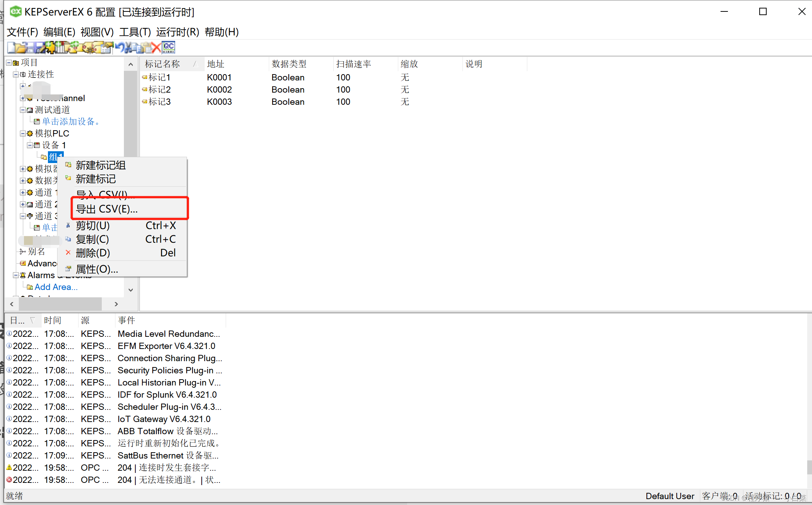Select the 别名 tree item

click(x=36, y=252)
